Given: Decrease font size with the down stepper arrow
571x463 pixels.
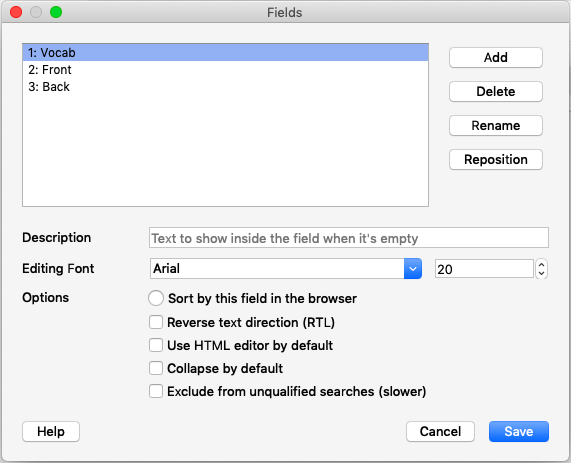Looking at the screenshot, I should (542, 274).
